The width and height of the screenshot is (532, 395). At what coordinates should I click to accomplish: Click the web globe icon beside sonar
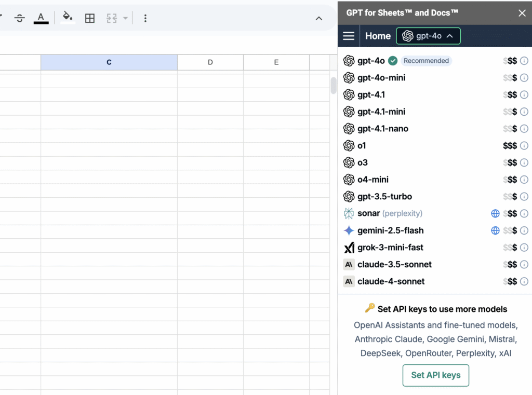[495, 213]
